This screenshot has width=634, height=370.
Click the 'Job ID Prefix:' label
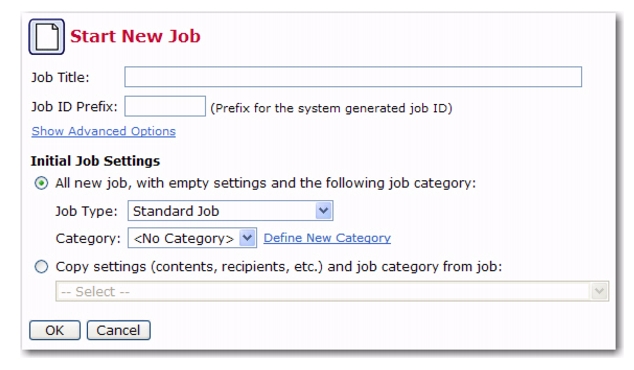[74, 107]
